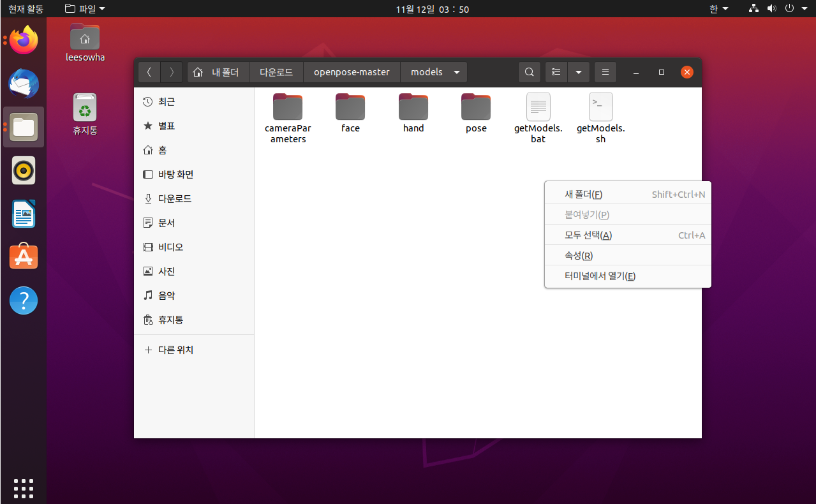Select the getModels.sh script icon

(x=601, y=107)
